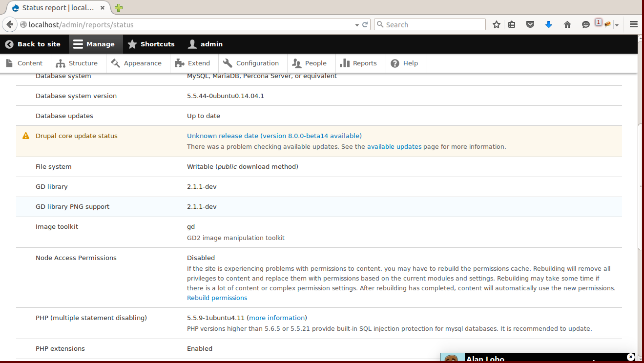Toggle the Manage toolbar tray

point(95,44)
